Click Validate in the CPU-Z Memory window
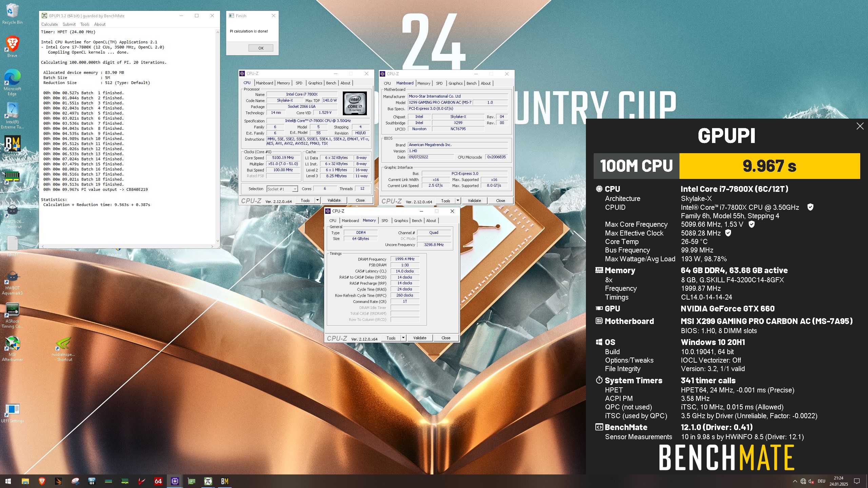868x488 pixels. [420, 338]
